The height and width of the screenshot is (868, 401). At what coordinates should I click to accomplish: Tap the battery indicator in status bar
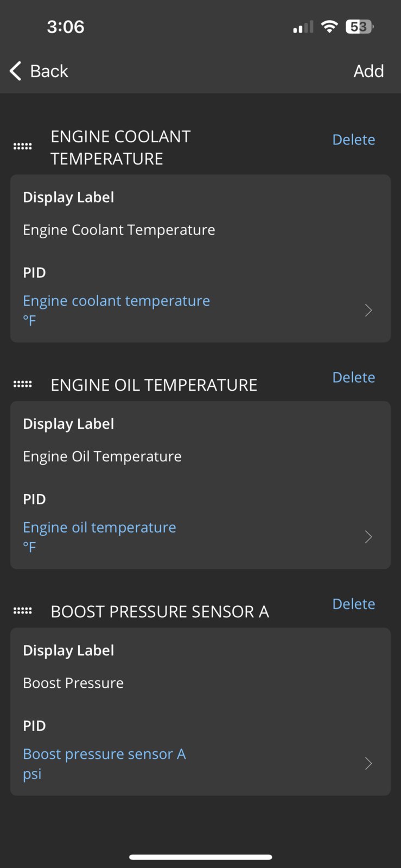(x=360, y=27)
